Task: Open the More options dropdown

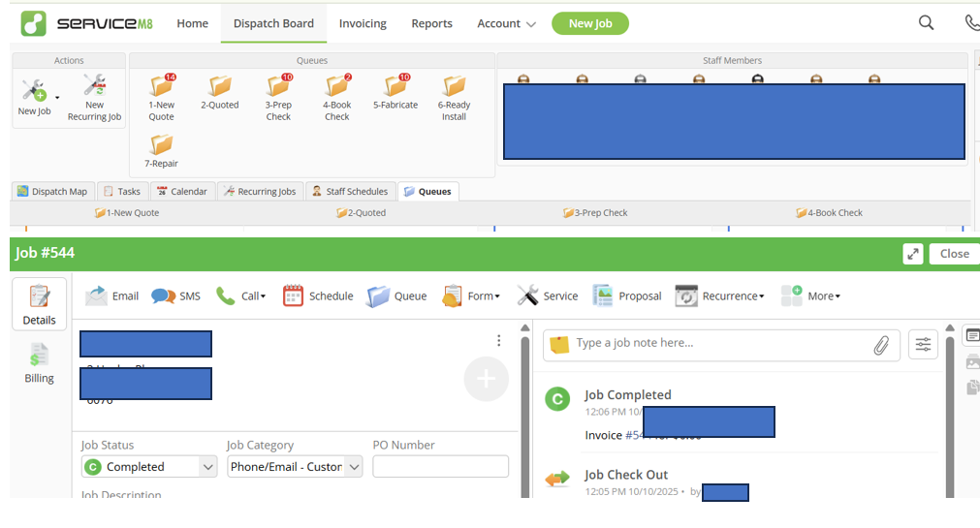Action: click(810, 295)
